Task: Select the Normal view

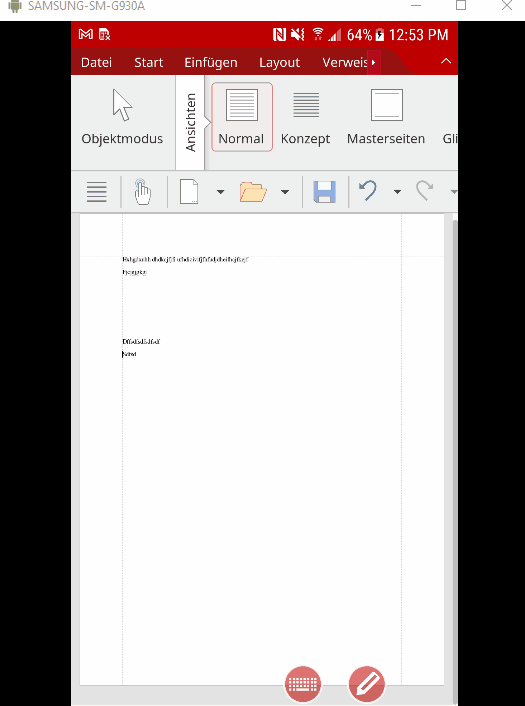Action: [242, 117]
